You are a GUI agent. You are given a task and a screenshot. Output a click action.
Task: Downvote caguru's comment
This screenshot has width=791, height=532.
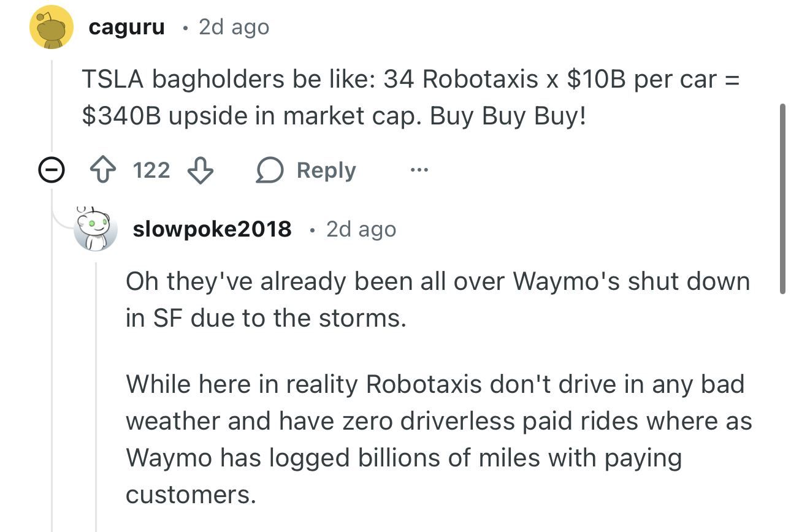200,170
